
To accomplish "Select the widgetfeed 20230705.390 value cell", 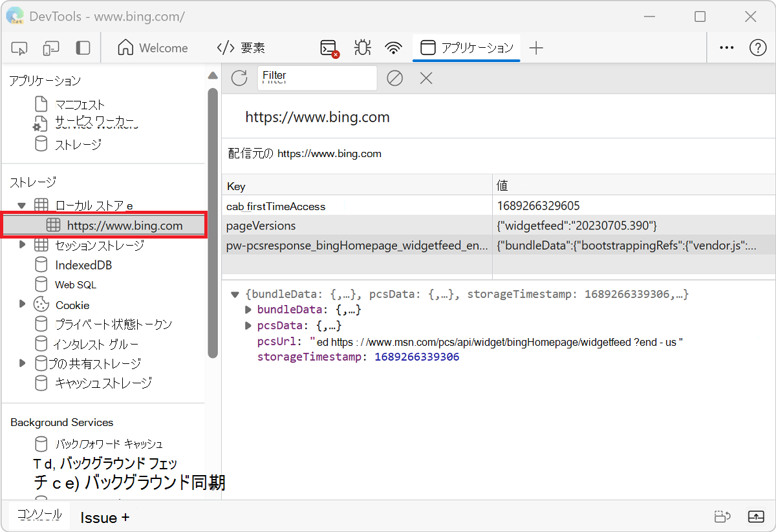I will (634, 226).
